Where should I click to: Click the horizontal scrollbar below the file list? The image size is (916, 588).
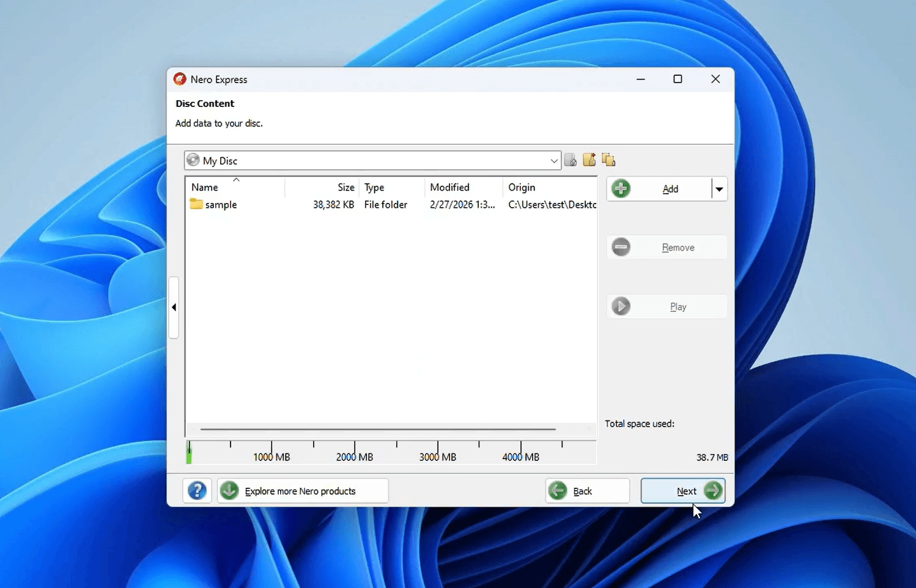(x=378, y=429)
